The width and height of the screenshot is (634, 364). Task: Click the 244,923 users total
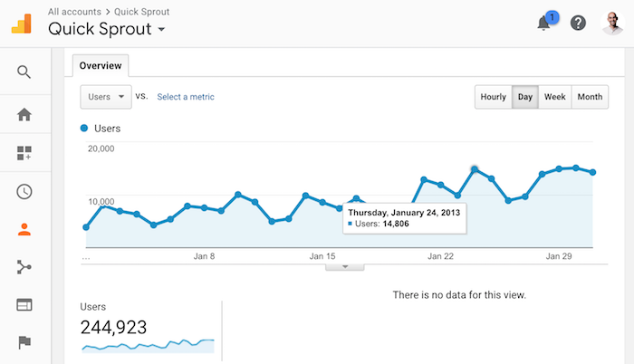click(113, 327)
